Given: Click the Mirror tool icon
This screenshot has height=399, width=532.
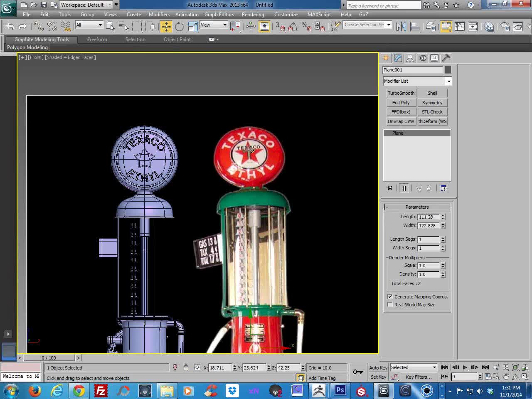Looking at the screenshot, I should pyautogui.click(x=401, y=27).
